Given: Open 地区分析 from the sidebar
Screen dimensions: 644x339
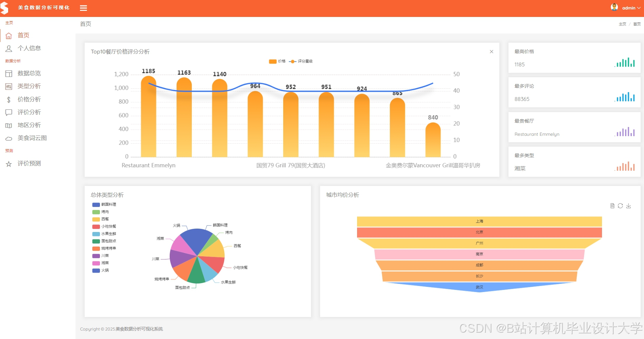Looking at the screenshot, I should pyautogui.click(x=29, y=125).
